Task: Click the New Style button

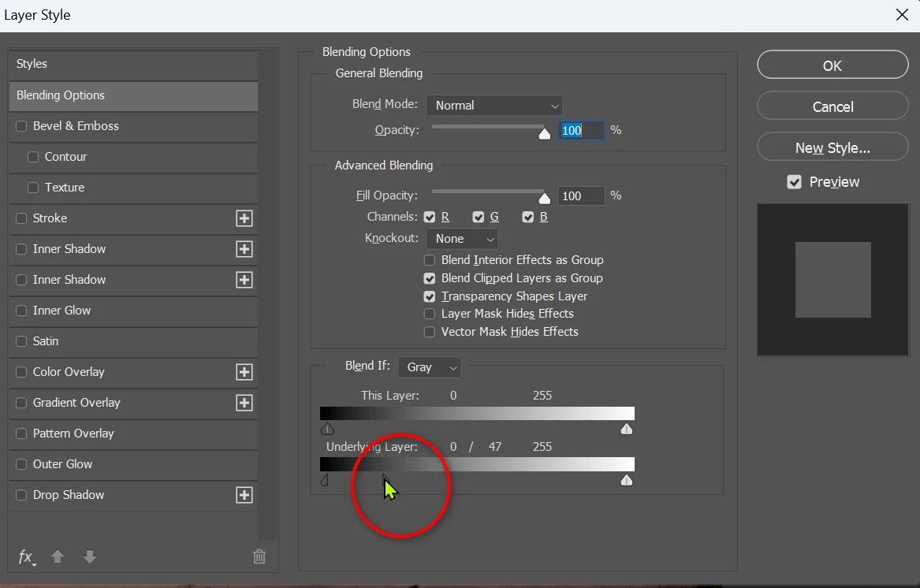Action: 832,147
